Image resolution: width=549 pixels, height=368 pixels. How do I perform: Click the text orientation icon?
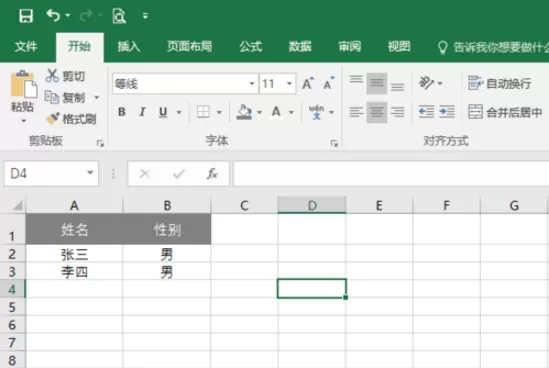pos(426,83)
